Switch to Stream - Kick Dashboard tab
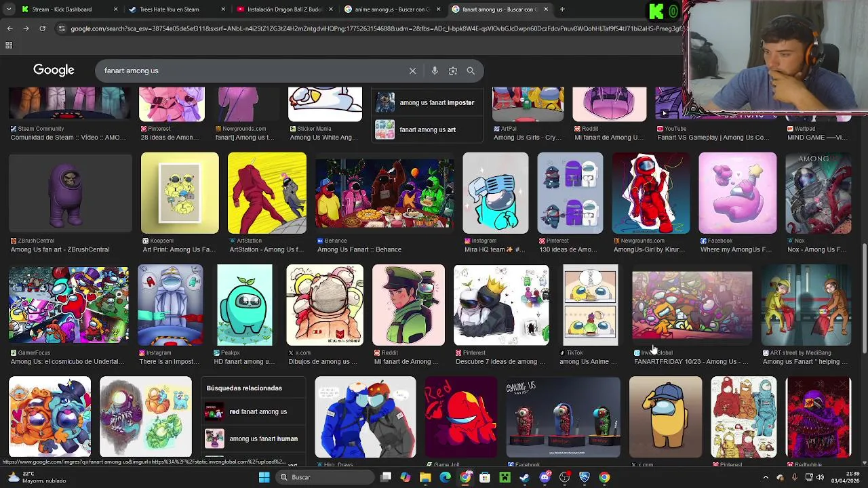Screen dimensions: 868x488 [62, 9]
